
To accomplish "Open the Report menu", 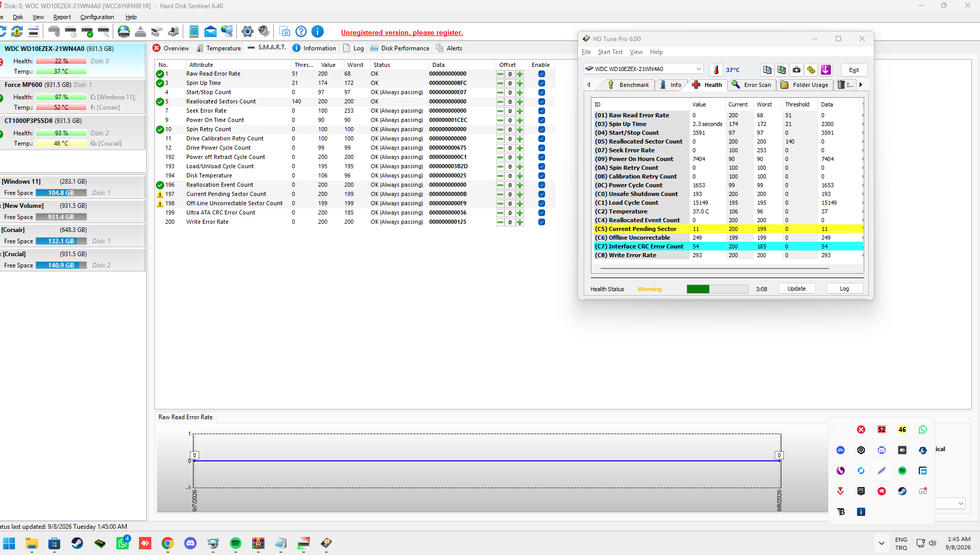I will pyautogui.click(x=62, y=17).
